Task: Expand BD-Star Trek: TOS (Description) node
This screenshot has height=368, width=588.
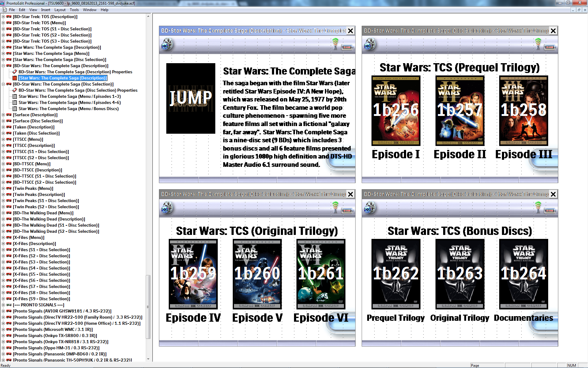Action: click(x=3, y=17)
